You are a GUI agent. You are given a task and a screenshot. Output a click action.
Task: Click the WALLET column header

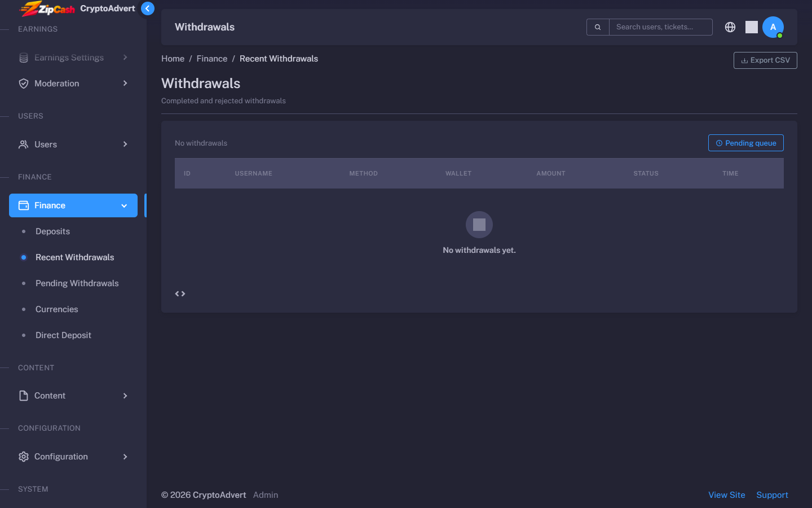pos(458,173)
